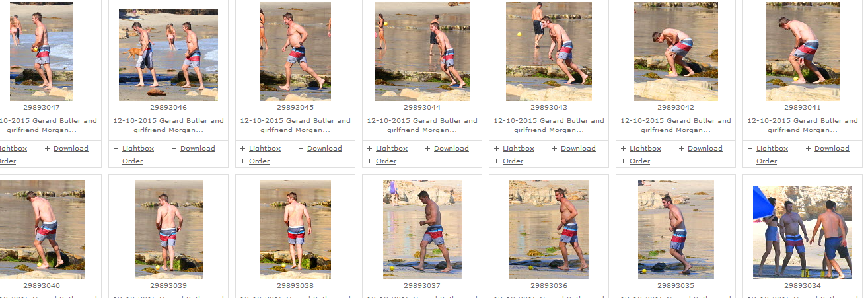This screenshot has height=298, width=868.
Task: Click Order link under image 29893042
Action: tap(639, 161)
